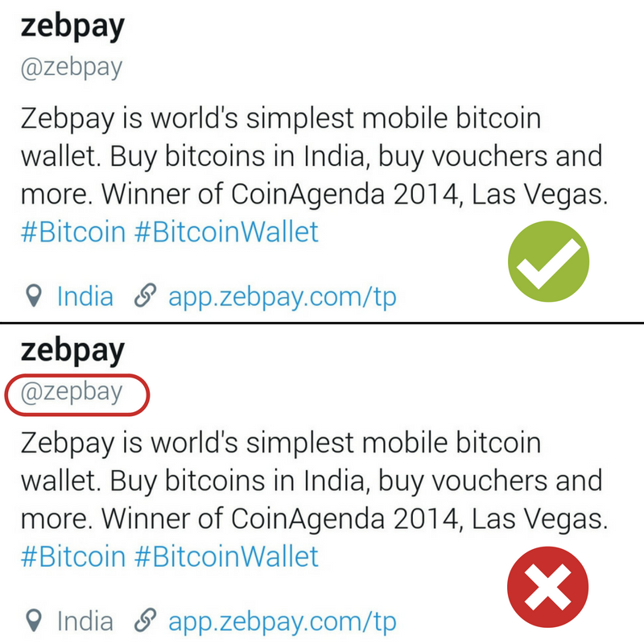Click the circled @zepbay handle
Image resolution: width=644 pixels, height=644 pixels.
tap(72, 392)
